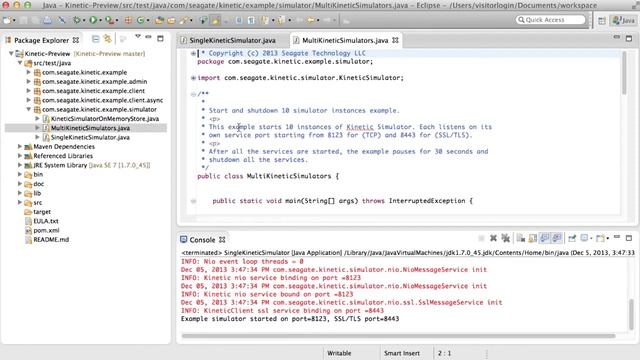Click the Run Last Tool external tools icon
Viewport: 640px width, 360px height.
point(109,20)
